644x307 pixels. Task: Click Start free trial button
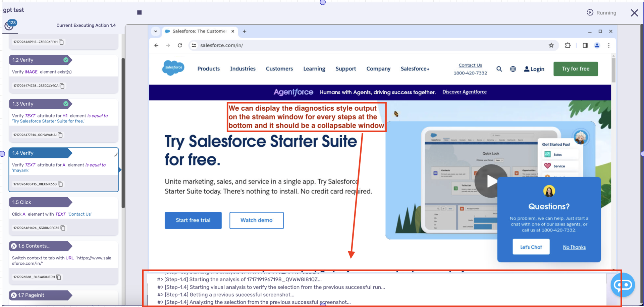pyautogui.click(x=193, y=220)
